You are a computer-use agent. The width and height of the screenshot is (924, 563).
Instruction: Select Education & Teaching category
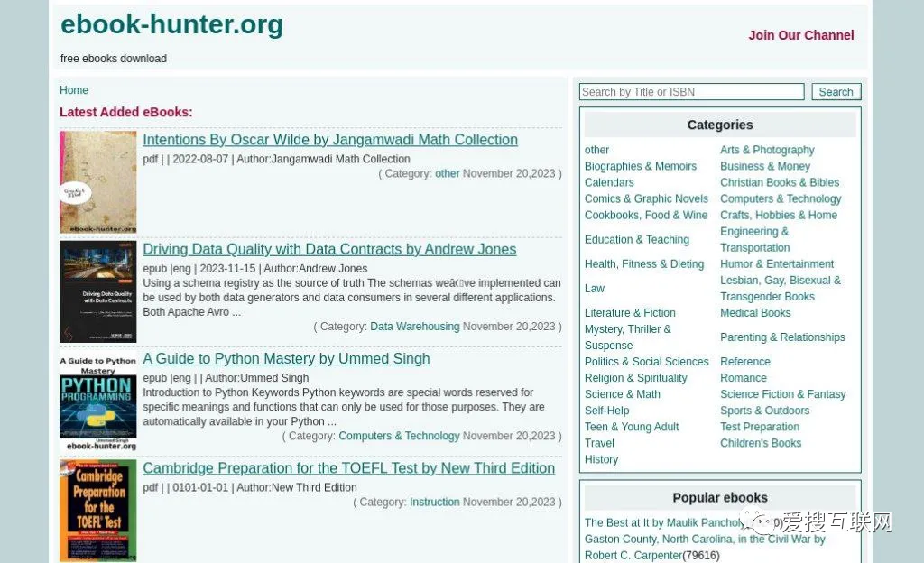point(637,240)
